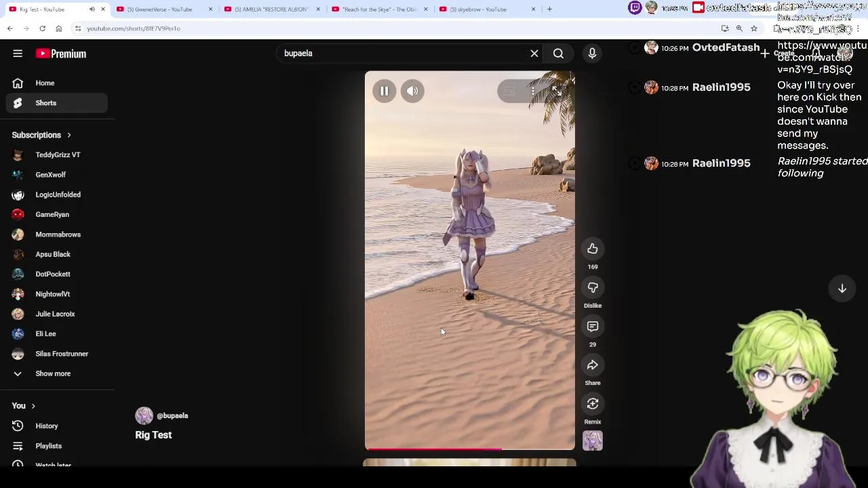Viewport: 868px width, 488px height.
Task: Like this Short with thumbs up
Action: [x=592, y=249]
